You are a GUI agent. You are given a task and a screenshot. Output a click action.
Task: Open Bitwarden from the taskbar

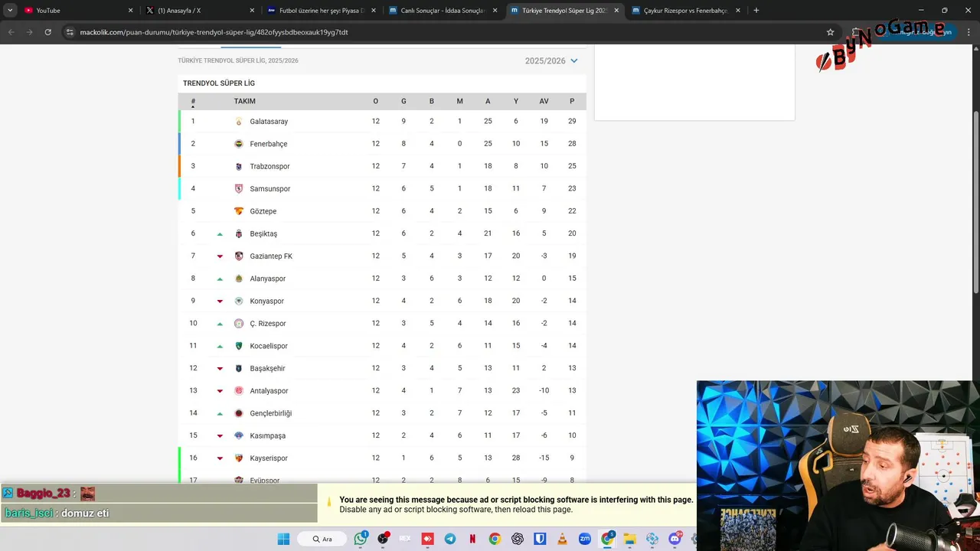540,539
